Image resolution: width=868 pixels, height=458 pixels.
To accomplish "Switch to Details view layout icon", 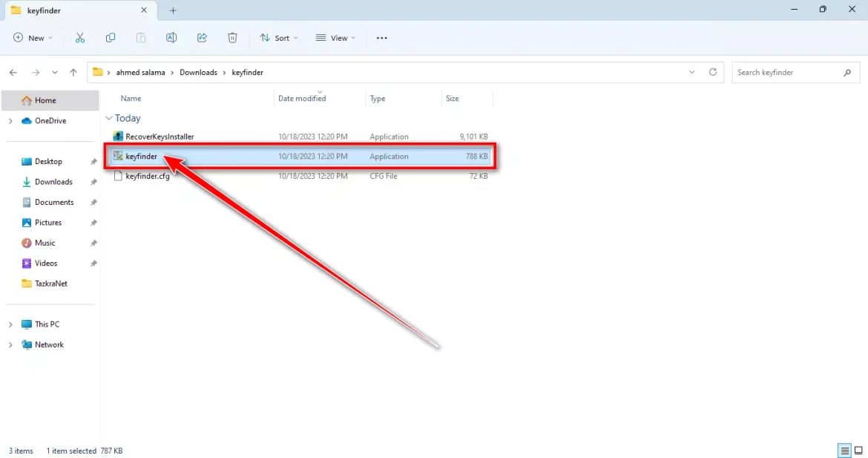I will (845, 451).
